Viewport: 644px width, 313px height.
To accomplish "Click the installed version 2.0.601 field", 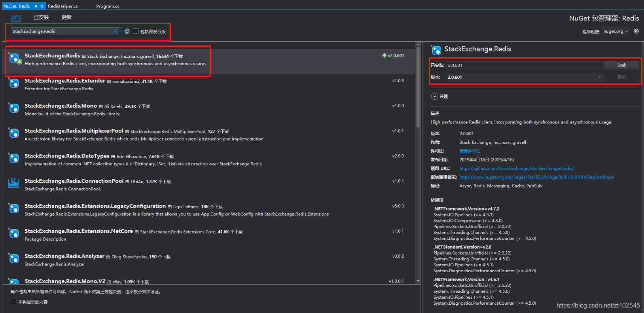I will click(x=524, y=65).
